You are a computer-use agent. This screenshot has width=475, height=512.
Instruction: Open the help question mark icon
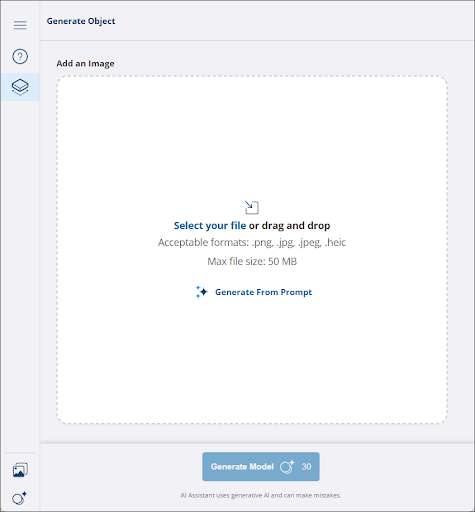point(20,56)
